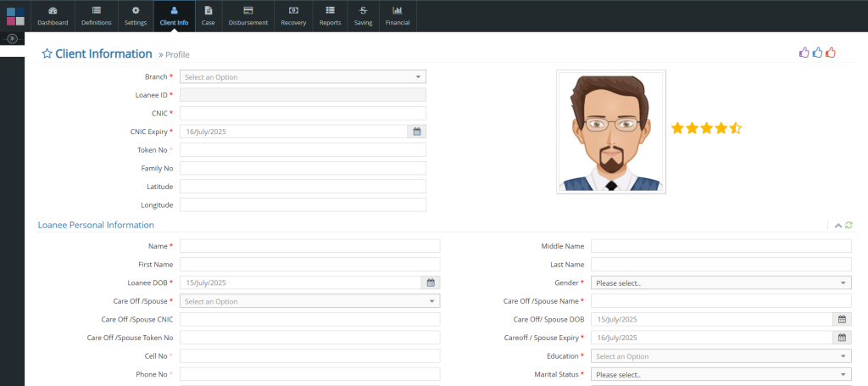The width and height of the screenshot is (868, 386).
Task: Click the client profile avatar photo
Action: 610,131
